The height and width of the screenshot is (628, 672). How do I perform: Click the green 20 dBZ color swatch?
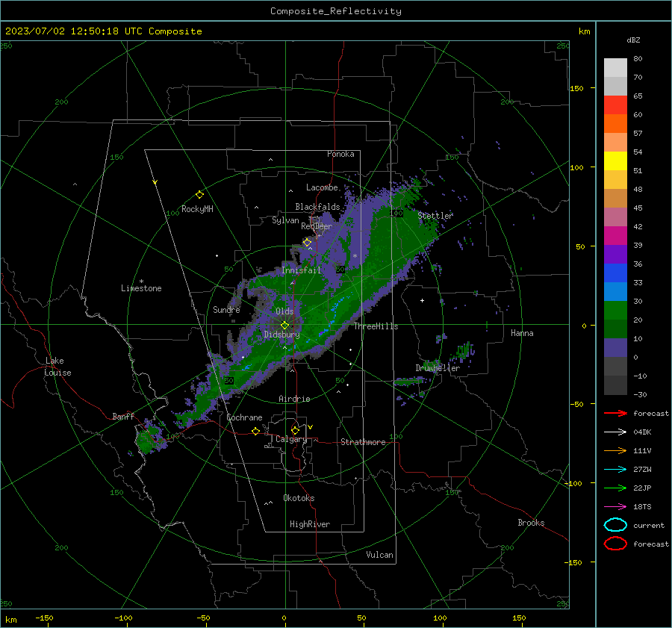coord(615,311)
